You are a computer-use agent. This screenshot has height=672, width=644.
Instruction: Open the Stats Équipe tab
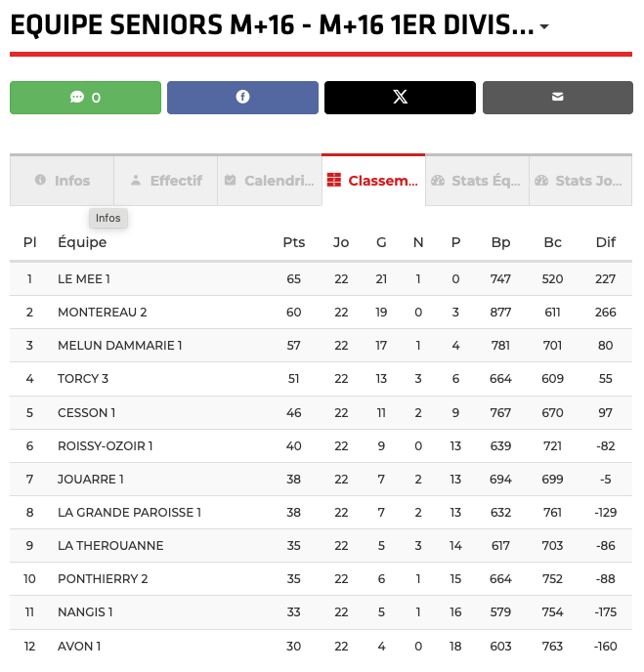tap(477, 181)
